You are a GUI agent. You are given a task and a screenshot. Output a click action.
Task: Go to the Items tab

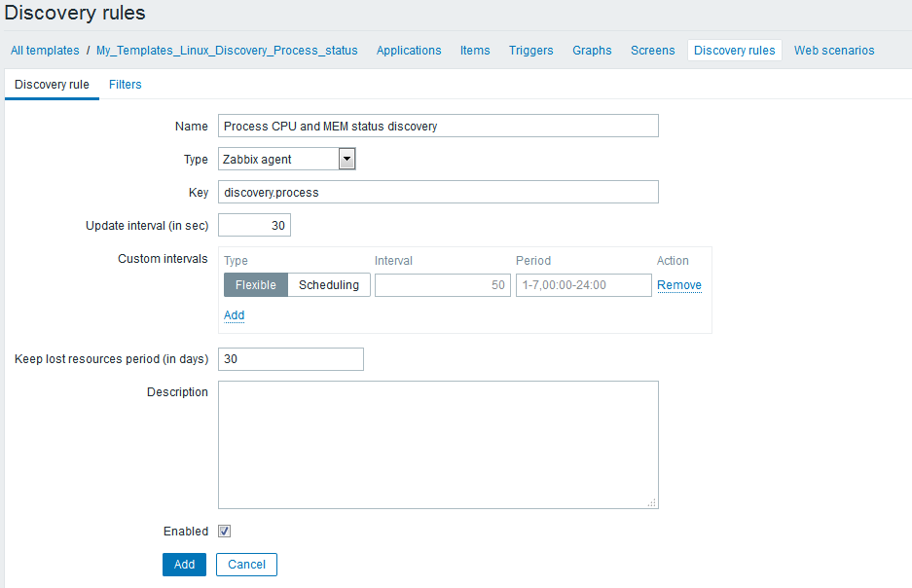pyautogui.click(x=475, y=51)
